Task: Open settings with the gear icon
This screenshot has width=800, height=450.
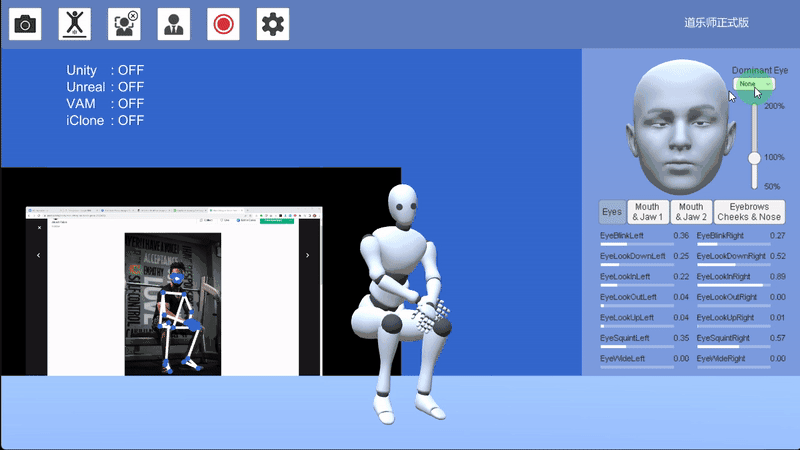Action: tap(273, 24)
